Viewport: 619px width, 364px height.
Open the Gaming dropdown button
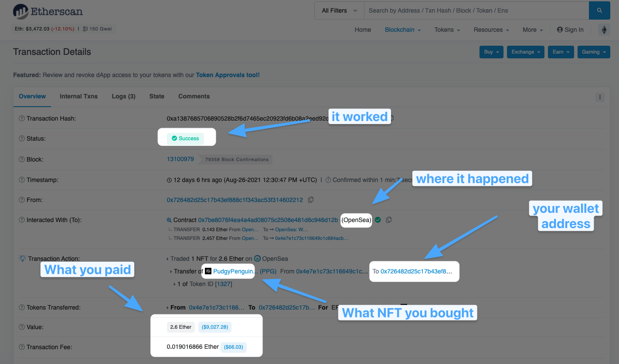[x=593, y=52]
